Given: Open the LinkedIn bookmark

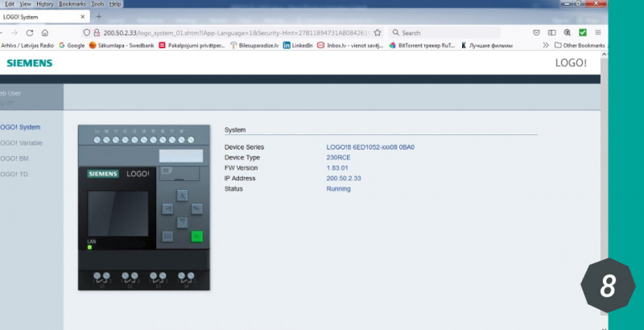Looking at the screenshot, I should click(x=298, y=45).
